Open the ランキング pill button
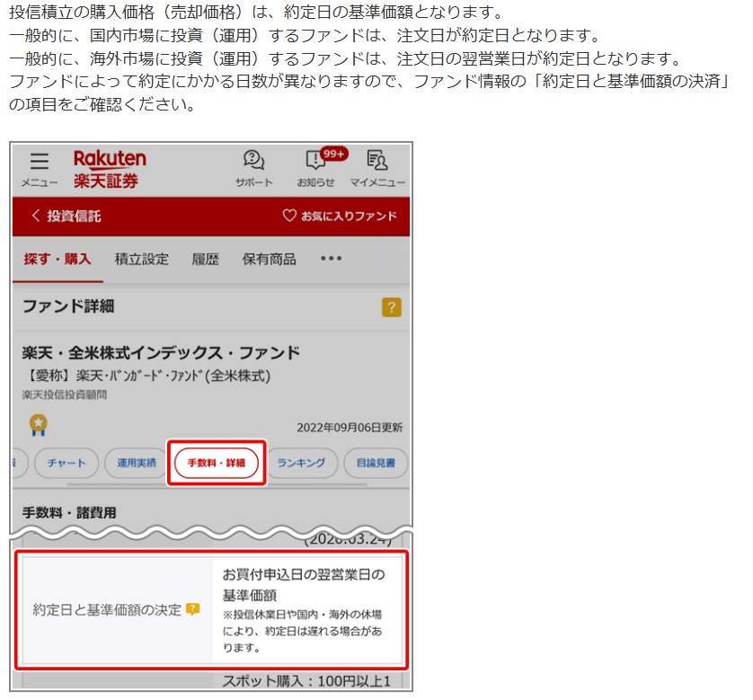Image resolution: width=753 pixels, height=700 pixels. tap(301, 463)
